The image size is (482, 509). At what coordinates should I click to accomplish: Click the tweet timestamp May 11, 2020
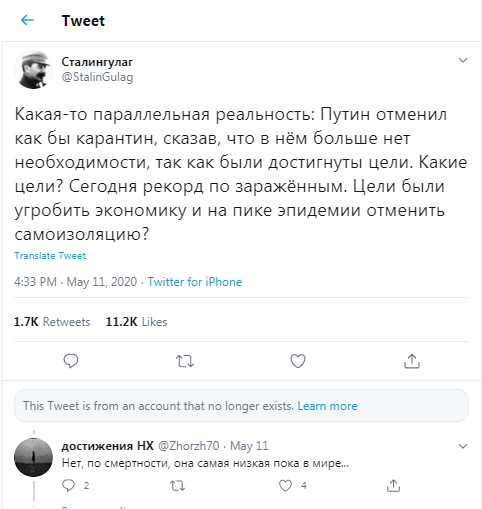102,282
